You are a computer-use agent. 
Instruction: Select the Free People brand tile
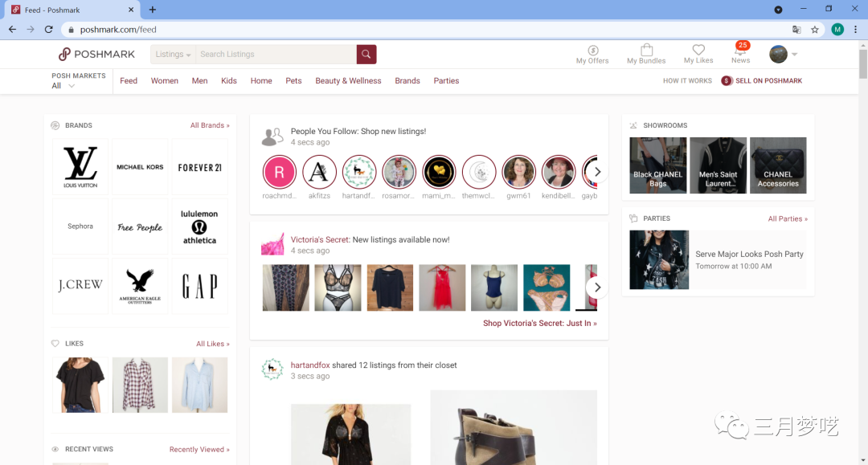pyautogui.click(x=140, y=226)
